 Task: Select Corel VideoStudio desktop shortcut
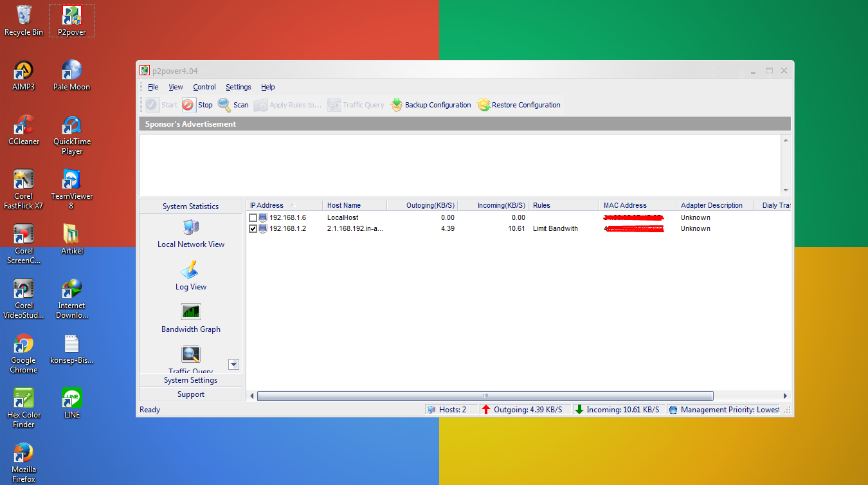pos(24,298)
